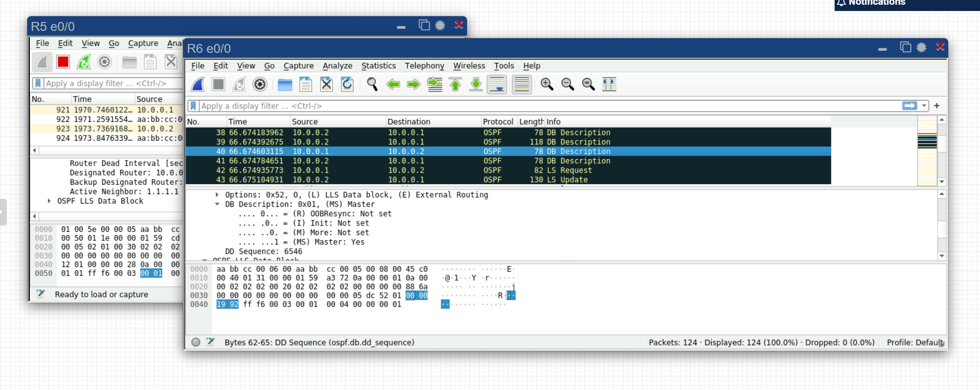
Task: Click the R6 display filter input field
Action: pos(544,106)
